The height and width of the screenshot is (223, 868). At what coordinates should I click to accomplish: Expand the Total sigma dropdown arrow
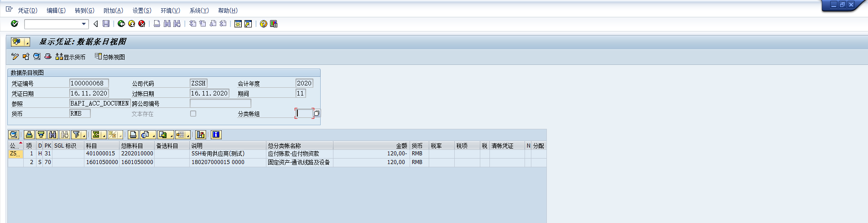point(104,134)
